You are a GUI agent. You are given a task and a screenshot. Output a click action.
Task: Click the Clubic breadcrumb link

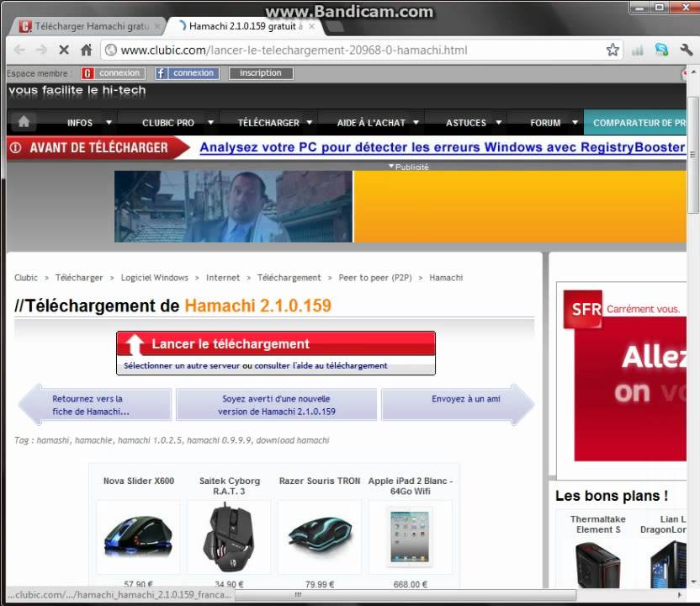point(26,278)
